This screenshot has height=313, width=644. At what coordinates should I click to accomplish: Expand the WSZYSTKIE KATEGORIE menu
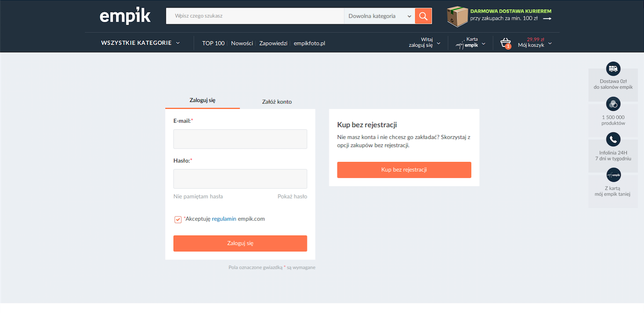[x=140, y=43]
